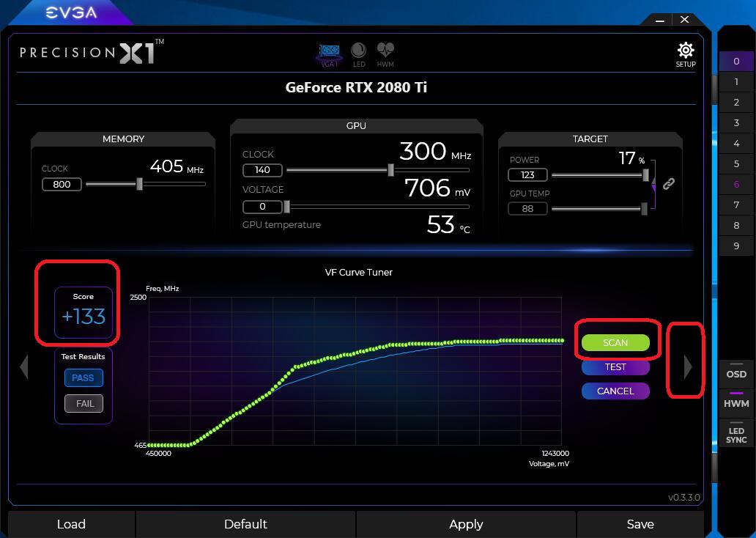
Task: Click the EVGA logo
Action: tap(71, 12)
